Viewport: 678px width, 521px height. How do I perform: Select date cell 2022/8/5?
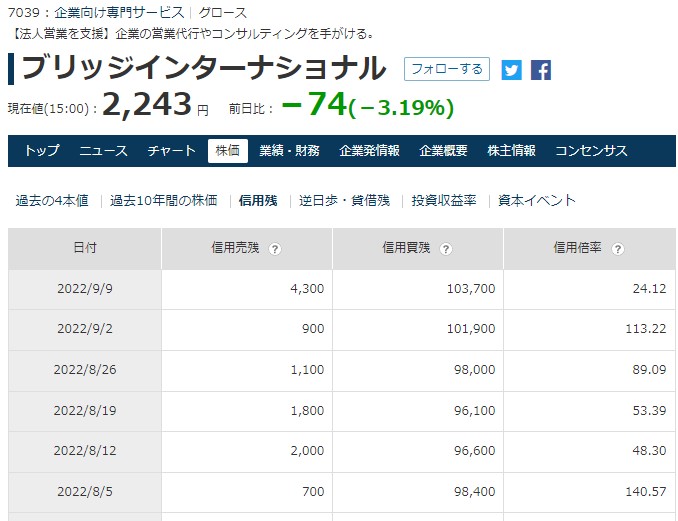tap(85, 492)
